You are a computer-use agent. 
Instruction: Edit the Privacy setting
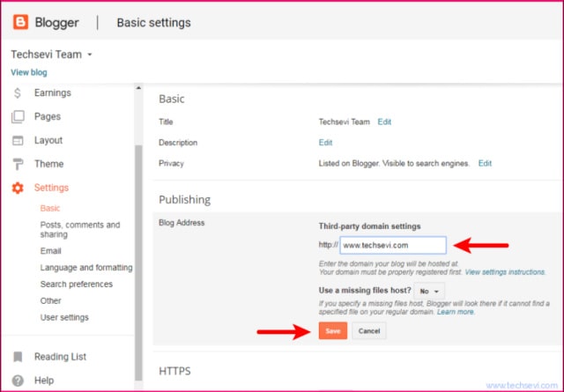(485, 163)
